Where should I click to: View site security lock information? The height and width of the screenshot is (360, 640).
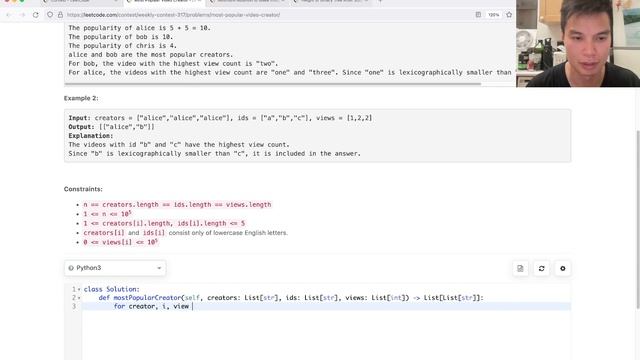[x=60, y=15]
